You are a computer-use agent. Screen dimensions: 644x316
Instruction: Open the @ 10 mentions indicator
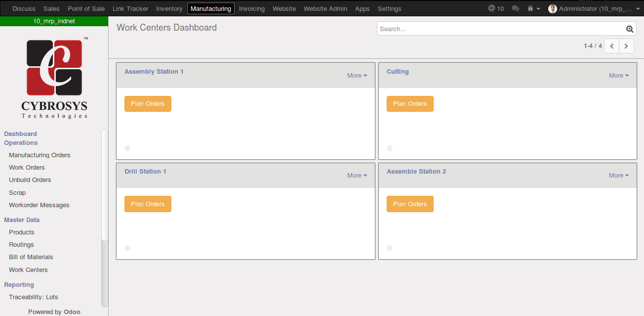496,8
